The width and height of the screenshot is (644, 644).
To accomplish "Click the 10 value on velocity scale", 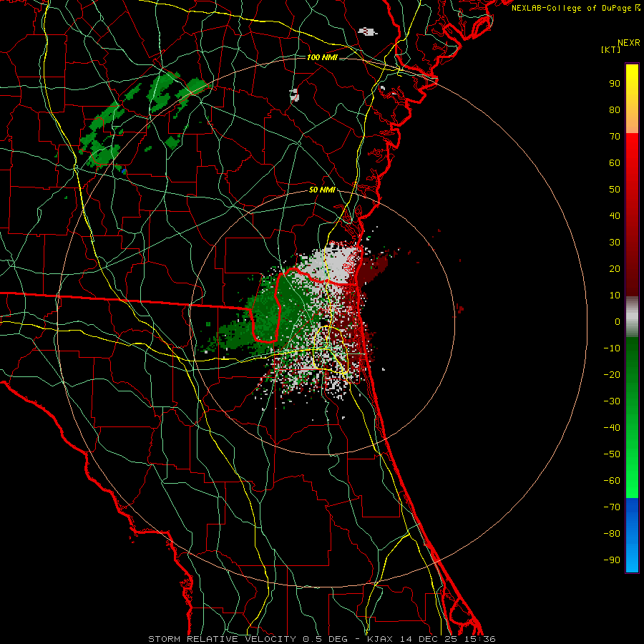I will [x=615, y=296].
